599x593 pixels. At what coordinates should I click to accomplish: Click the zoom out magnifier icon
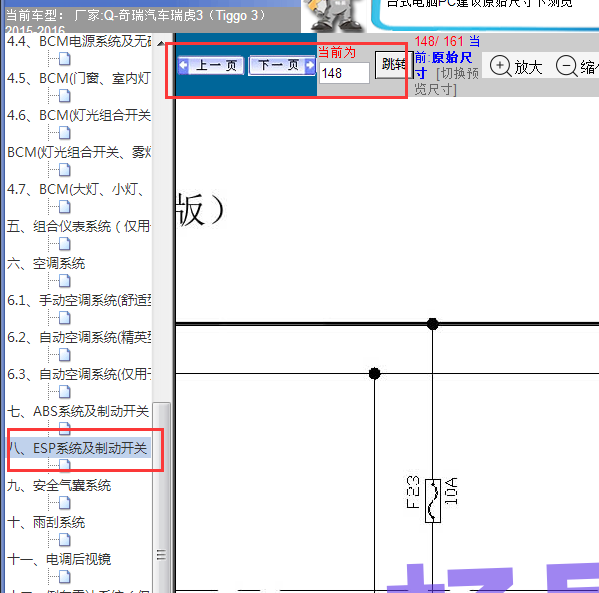point(566,66)
